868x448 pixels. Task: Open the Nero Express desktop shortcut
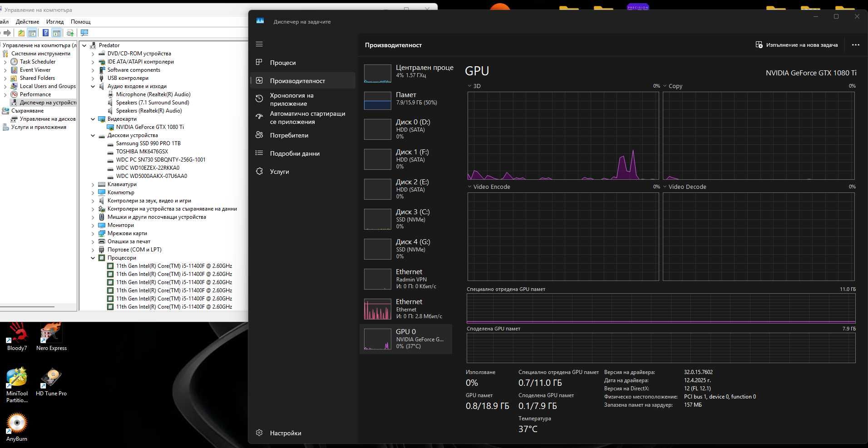51,337
